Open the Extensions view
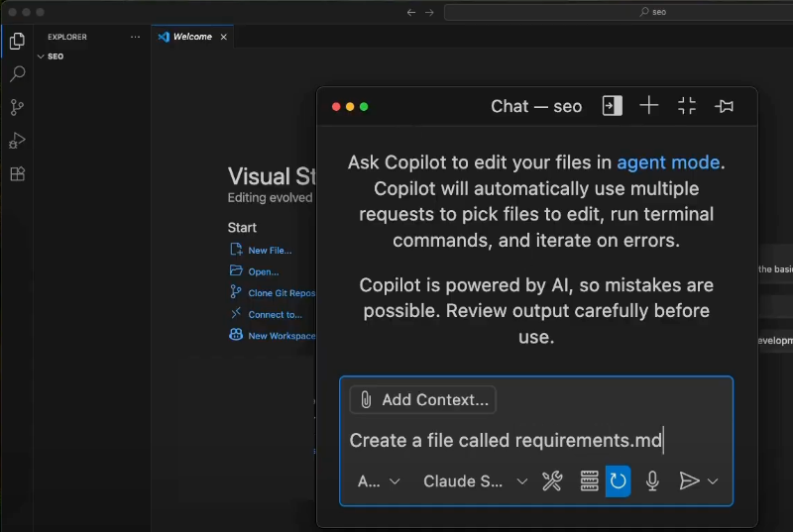793x532 pixels. [17, 173]
